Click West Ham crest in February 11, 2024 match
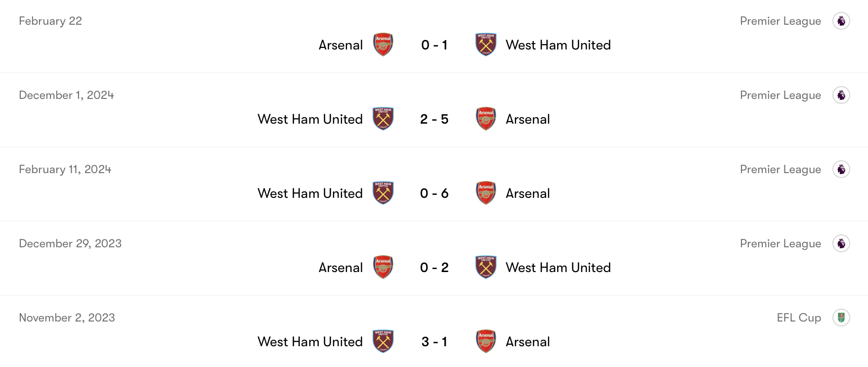 pos(383,193)
